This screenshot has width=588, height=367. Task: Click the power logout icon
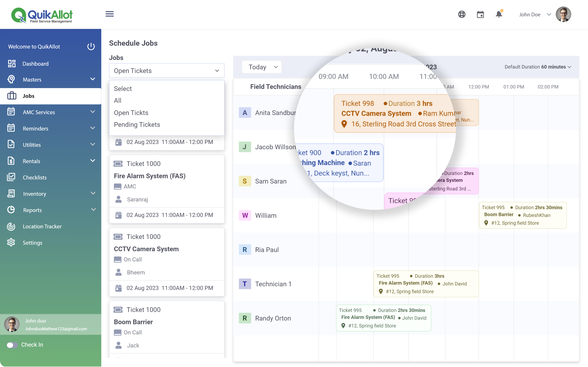(91, 46)
